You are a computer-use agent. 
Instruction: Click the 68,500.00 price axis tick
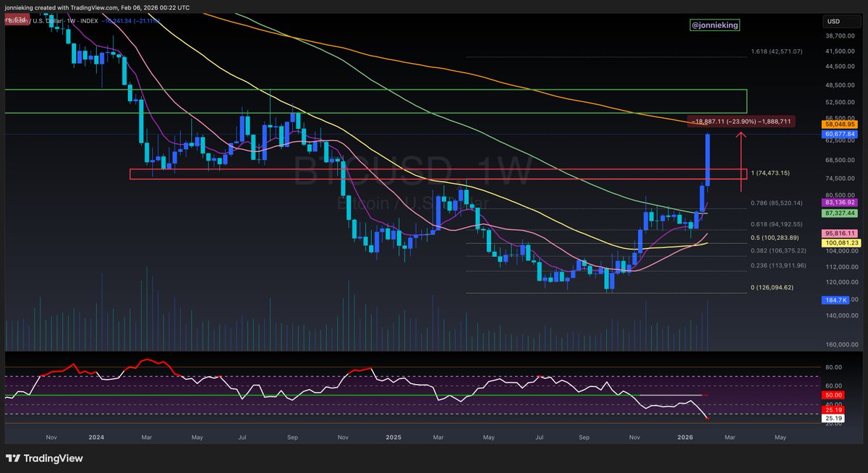[840, 161]
